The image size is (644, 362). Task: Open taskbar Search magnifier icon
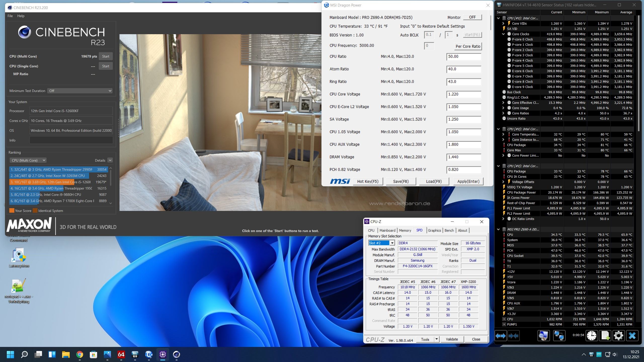24,354
